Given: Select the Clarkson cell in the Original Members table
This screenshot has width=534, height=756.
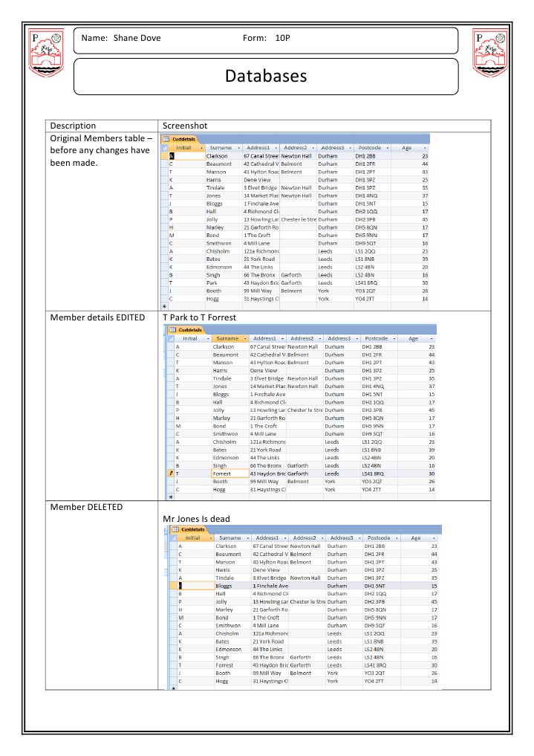Looking at the screenshot, I should click(x=224, y=156).
